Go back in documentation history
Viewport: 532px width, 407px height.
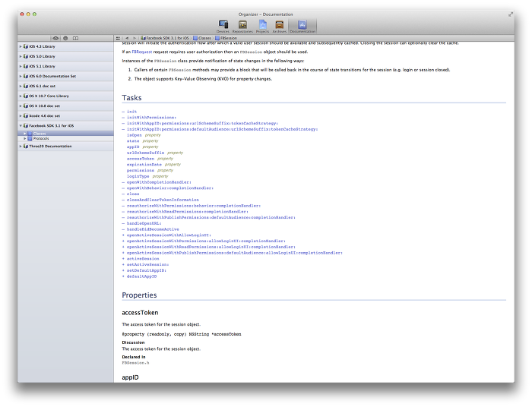127,38
